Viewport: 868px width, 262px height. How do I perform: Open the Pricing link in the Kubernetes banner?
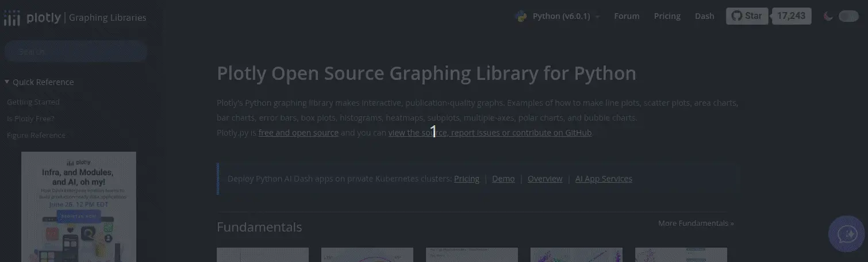(x=467, y=179)
